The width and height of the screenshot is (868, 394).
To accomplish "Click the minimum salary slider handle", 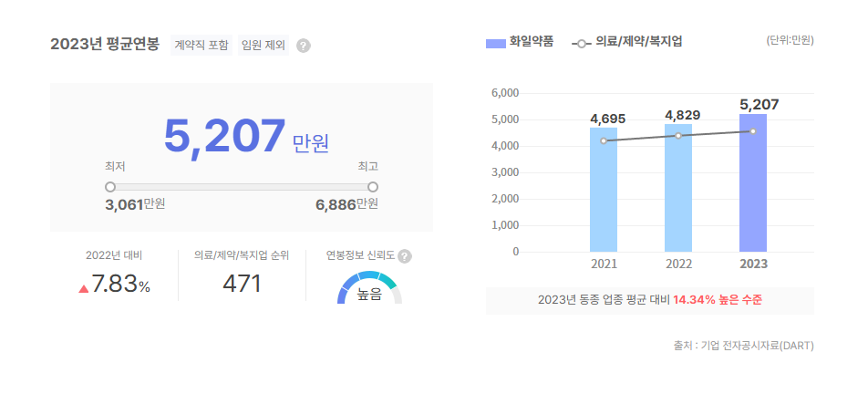I will [110, 186].
